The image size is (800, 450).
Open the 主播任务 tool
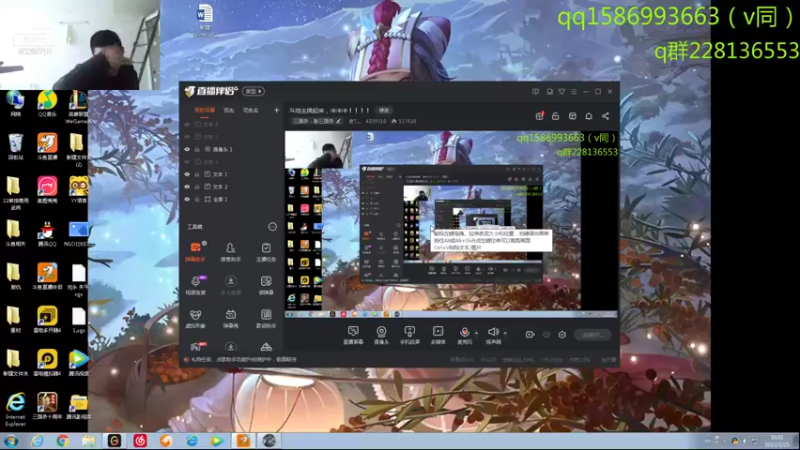pos(266,252)
